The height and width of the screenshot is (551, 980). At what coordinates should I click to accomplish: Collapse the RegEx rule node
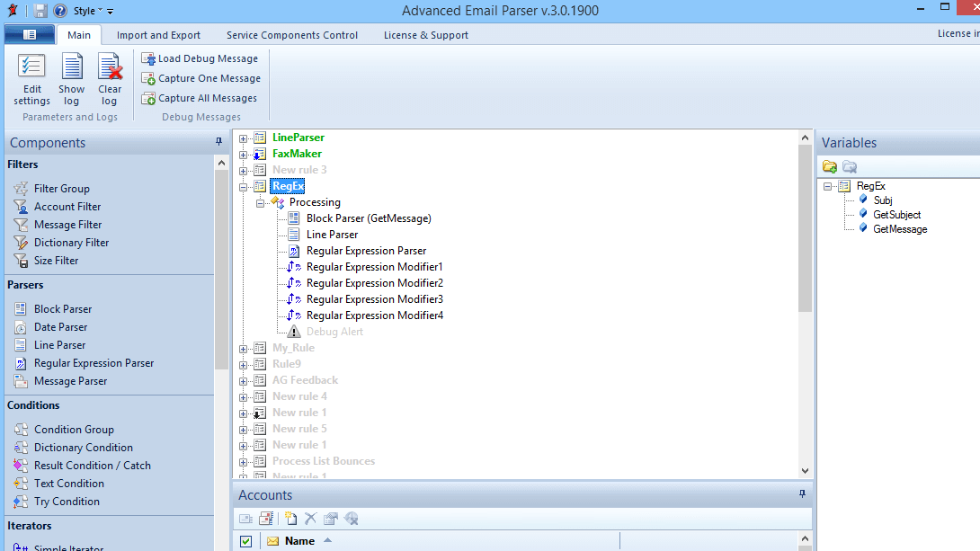[243, 186]
